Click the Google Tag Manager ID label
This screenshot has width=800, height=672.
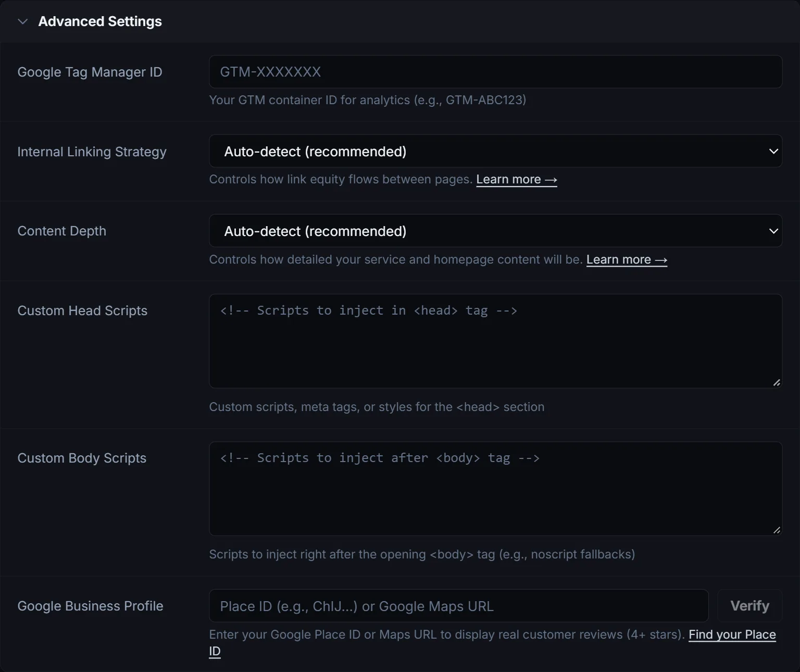pos(90,72)
